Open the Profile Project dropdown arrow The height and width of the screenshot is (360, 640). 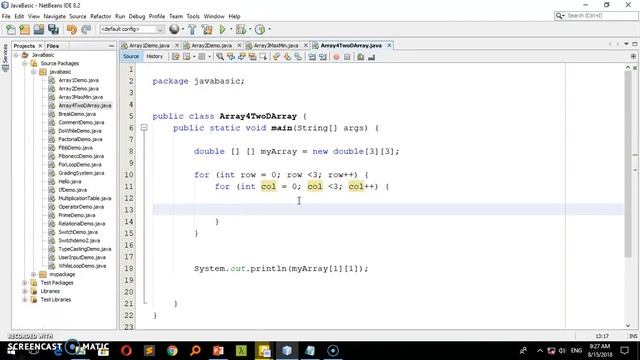click(x=269, y=29)
